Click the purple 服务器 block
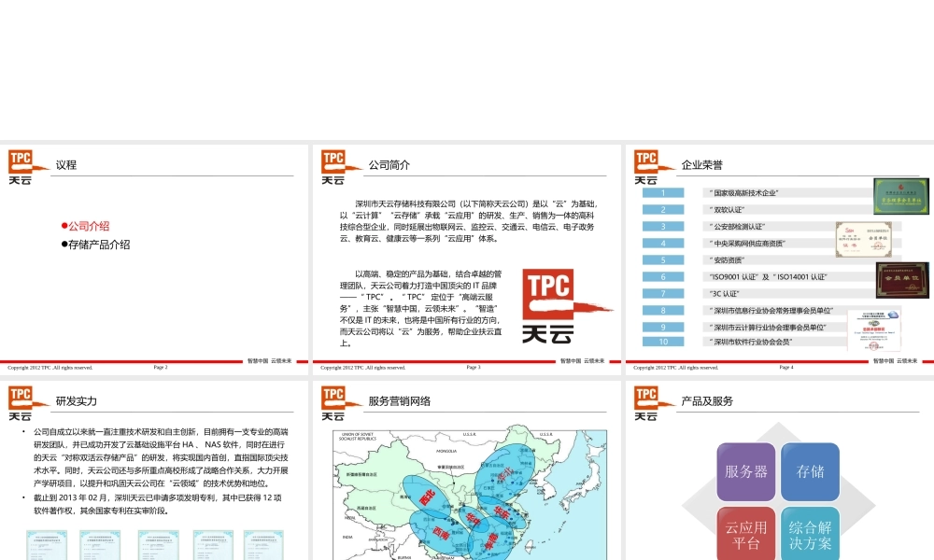934x560 pixels. tap(745, 472)
